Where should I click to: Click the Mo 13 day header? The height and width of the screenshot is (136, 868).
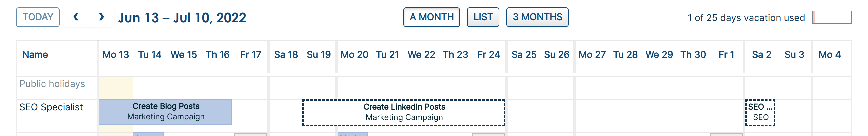[116, 55]
